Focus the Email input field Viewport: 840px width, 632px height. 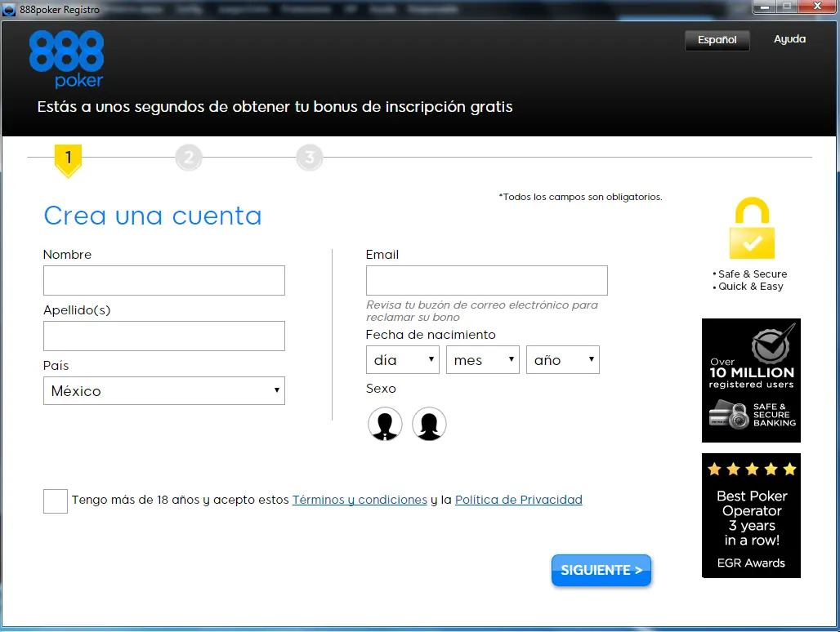point(486,280)
